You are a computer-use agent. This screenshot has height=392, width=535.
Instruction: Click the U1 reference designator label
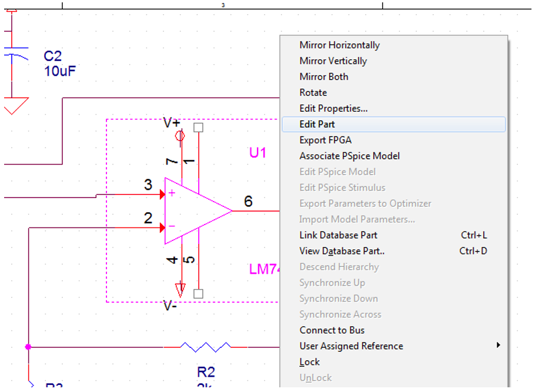(x=258, y=153)
